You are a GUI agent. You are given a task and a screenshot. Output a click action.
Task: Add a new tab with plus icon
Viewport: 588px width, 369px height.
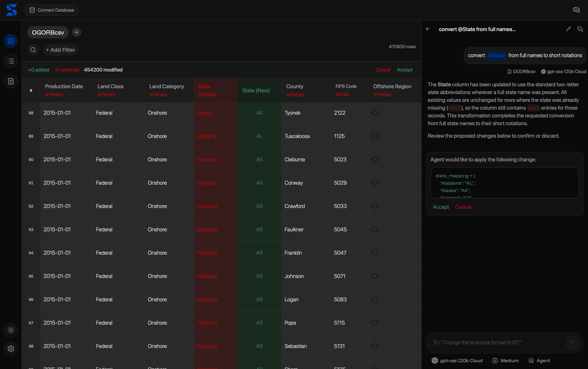76,32
